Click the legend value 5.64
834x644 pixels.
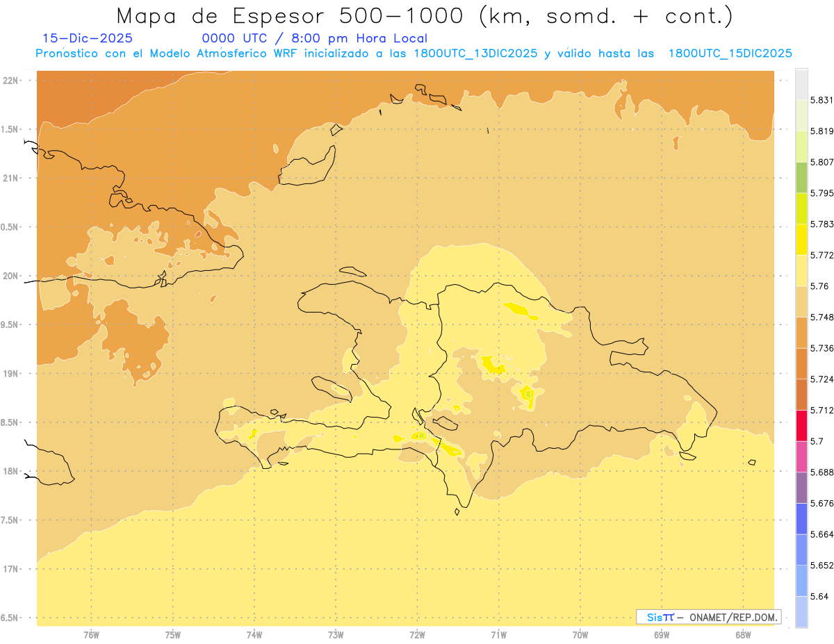[x=819, y=596]
